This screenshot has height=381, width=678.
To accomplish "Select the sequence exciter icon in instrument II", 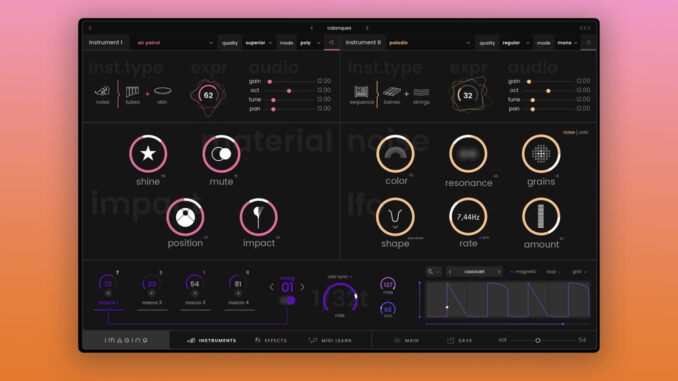I will click(x=361, y=92).
